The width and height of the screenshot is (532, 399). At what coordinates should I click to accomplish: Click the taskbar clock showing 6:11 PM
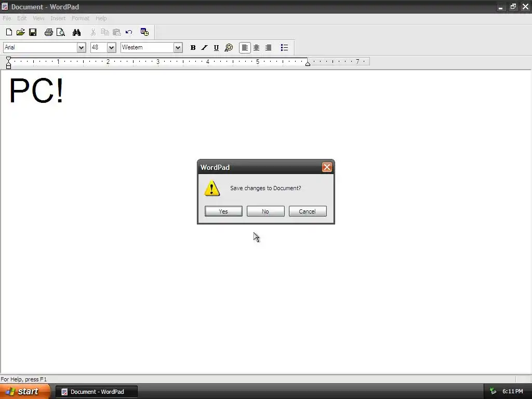tap(513, 391)
